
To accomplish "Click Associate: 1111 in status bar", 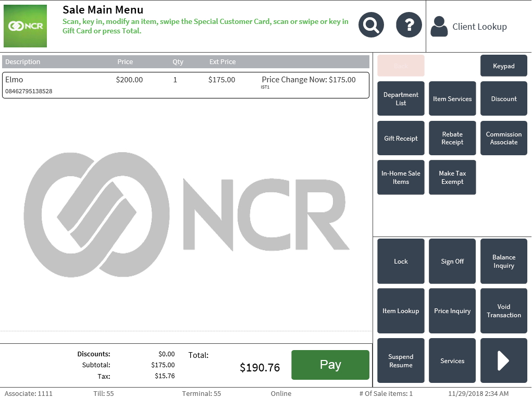I will [29, 393].
